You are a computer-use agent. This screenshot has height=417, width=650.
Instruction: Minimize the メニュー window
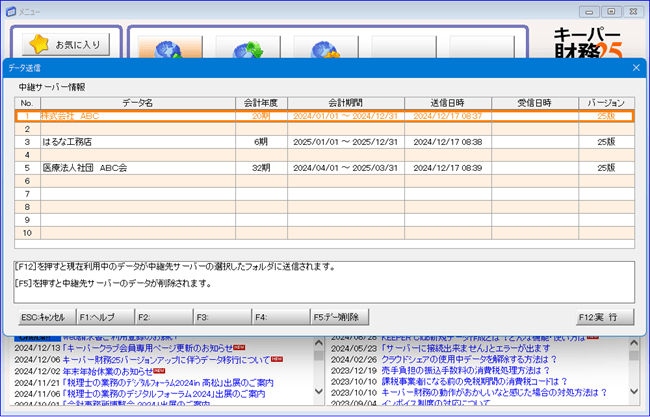click(589, 12)
